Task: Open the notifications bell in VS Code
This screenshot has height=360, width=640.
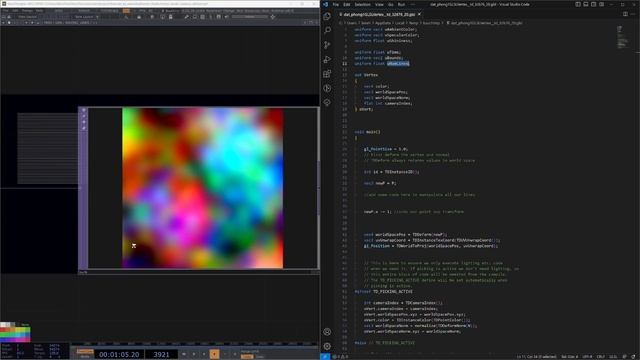Action: (633, 357)
